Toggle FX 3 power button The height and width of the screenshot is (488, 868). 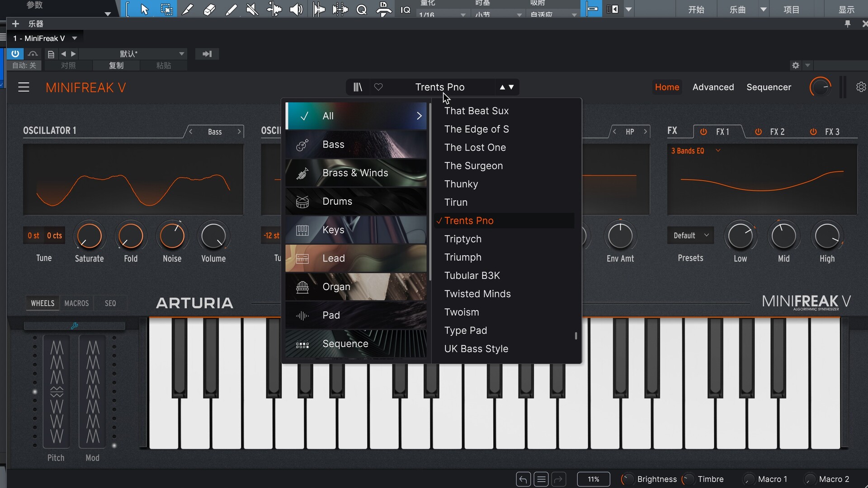coord(813,131)
